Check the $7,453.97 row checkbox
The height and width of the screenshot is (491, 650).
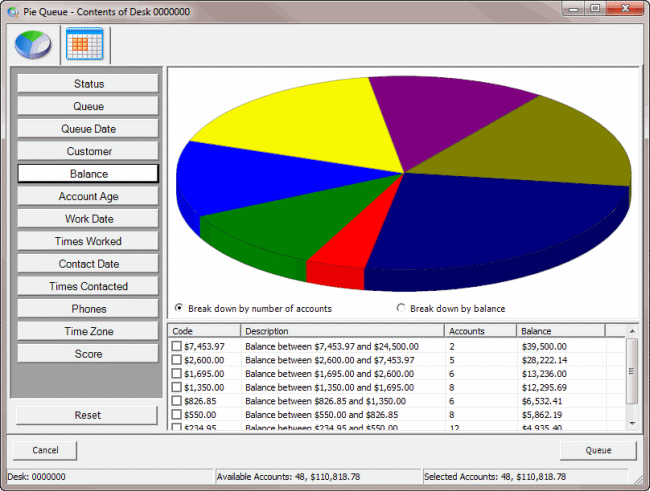[177, 346]
